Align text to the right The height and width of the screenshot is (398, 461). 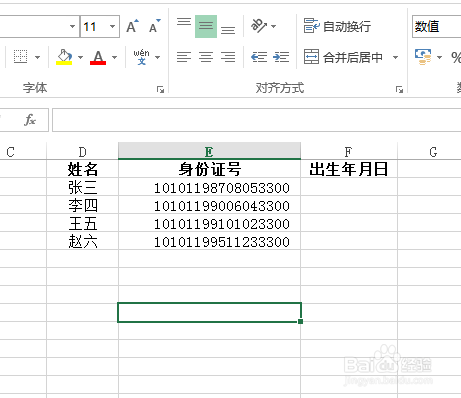pyautogui.click(x=228, y=57)
